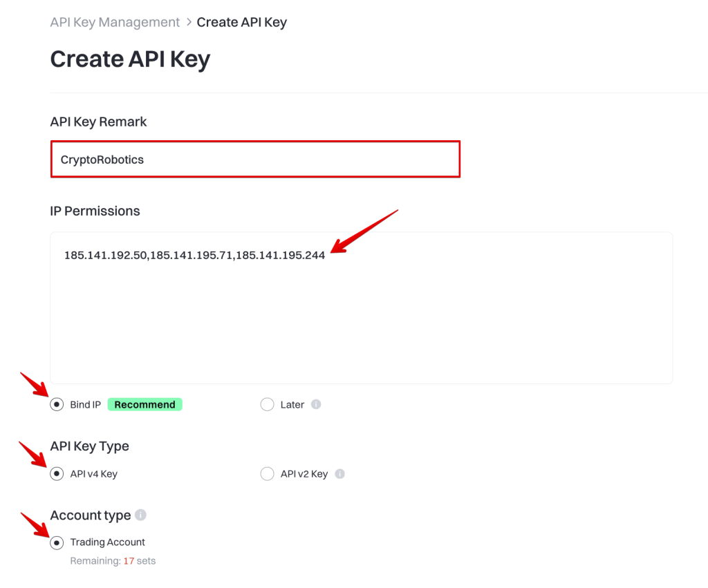Select the Bind IP radio button
This screenshot has width=708, height=588.
pos(57,405)
